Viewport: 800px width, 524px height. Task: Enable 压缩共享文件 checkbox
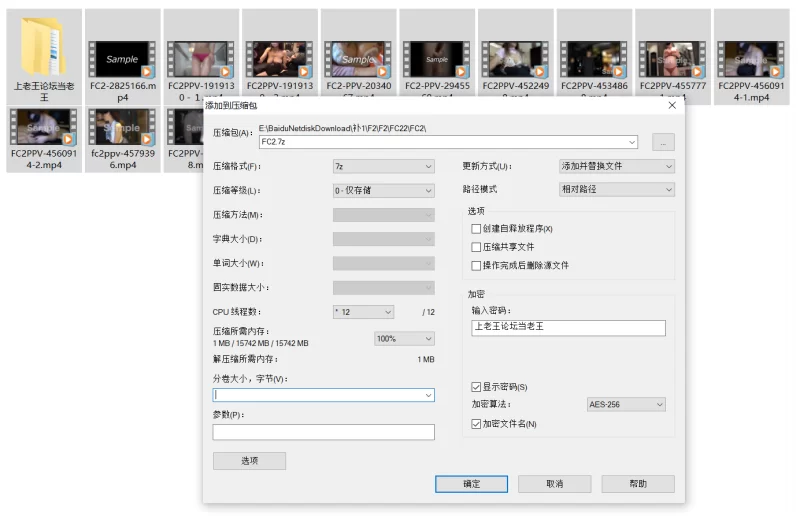(x=476, y=247)
